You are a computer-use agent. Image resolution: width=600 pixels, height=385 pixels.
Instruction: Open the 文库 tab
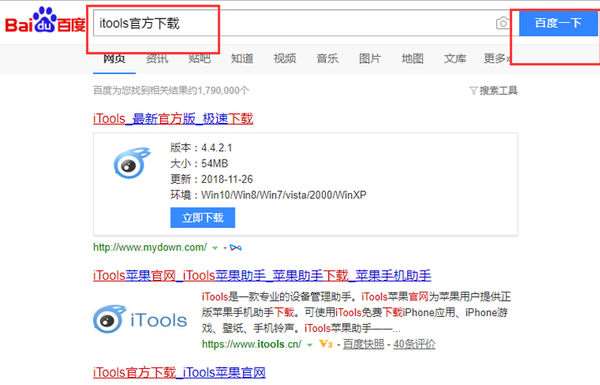click(x=455, y=59)
